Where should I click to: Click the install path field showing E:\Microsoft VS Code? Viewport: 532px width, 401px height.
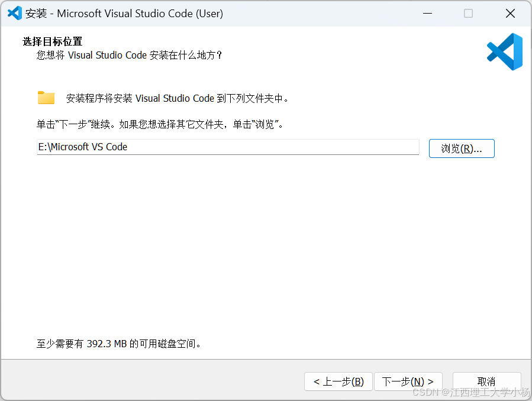click(228, 147)
